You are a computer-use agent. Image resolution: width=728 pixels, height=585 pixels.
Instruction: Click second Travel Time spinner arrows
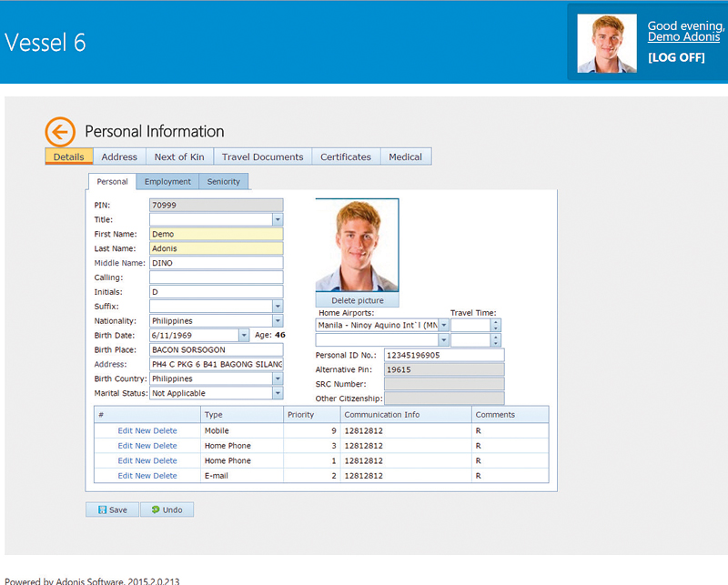496,340
